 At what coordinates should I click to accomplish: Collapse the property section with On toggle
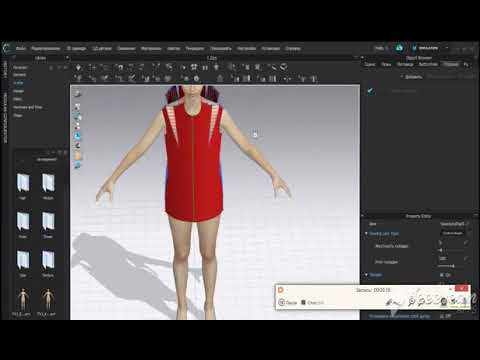tap(366, 275)
